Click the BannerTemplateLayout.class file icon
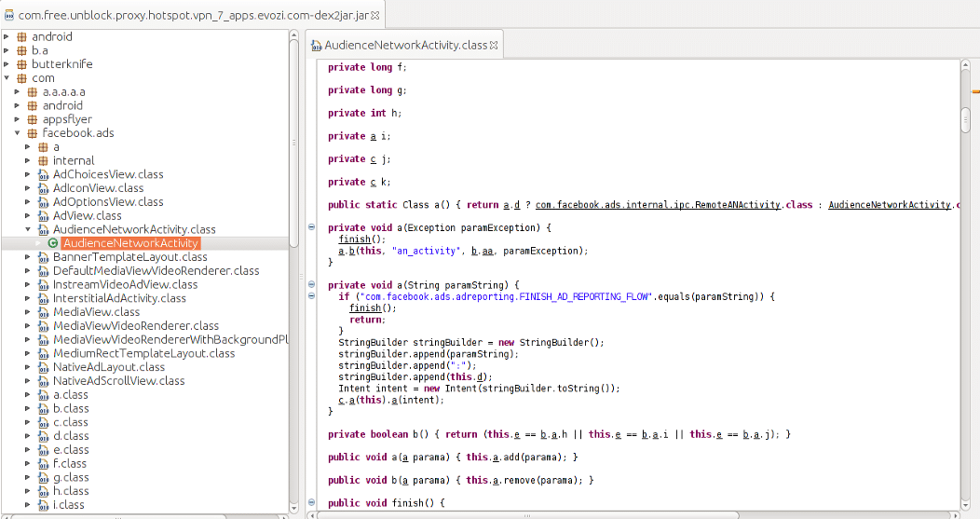980x519 pixels. click(43, 257)
